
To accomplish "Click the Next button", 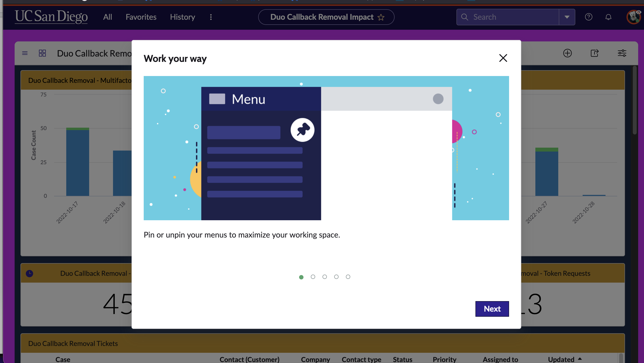I will [492, 309].
